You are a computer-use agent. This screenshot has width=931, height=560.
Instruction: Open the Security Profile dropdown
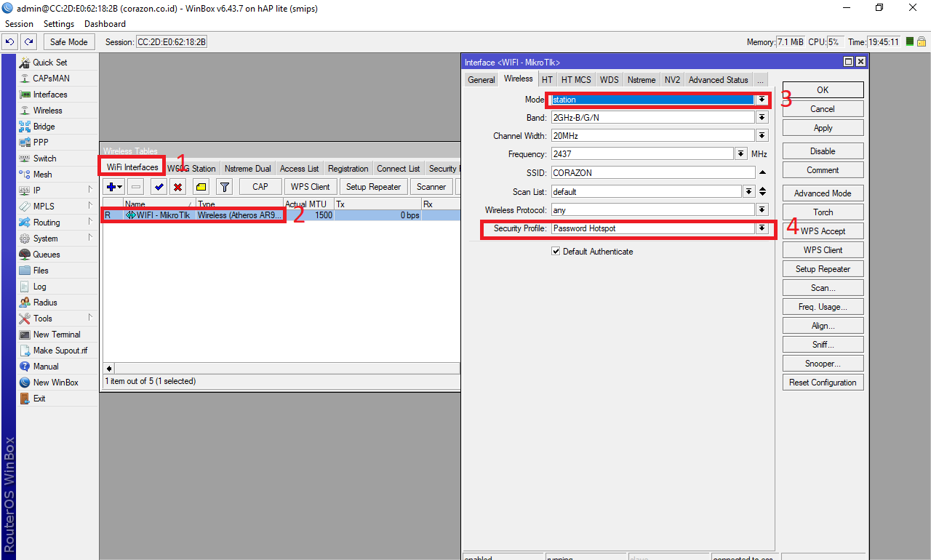coord(762,228)
